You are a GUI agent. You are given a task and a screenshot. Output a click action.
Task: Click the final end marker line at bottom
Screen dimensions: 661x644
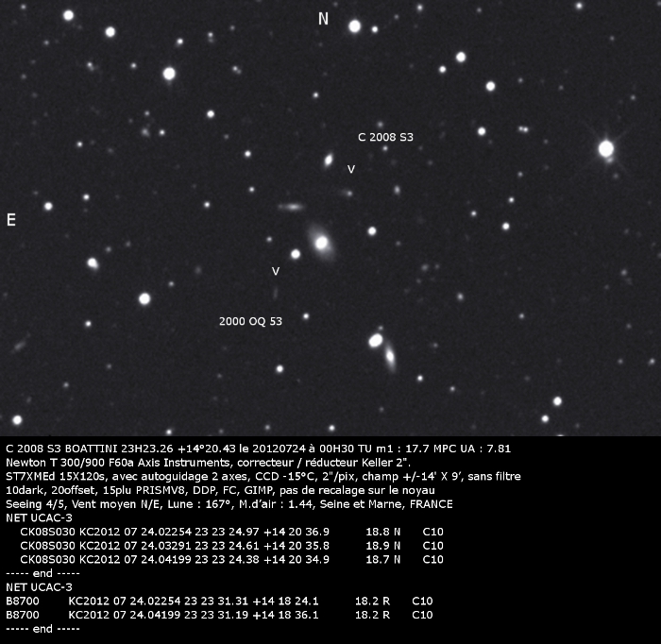pos(30,628)
